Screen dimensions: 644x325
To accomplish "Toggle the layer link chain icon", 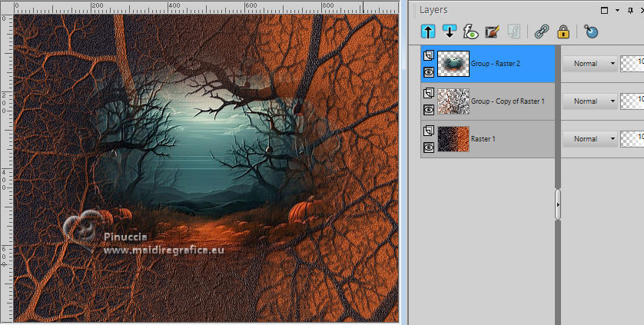I will [542, 32].
